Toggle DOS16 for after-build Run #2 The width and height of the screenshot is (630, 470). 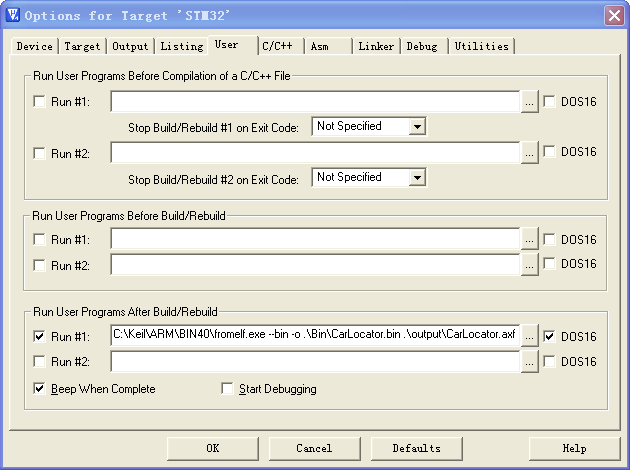pyautogui.click(x=549, y=361)
